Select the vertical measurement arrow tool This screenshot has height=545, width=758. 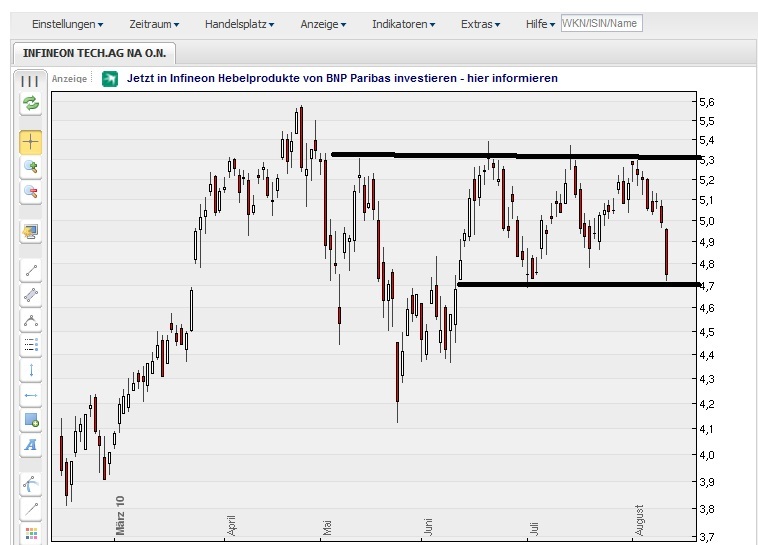30,370
